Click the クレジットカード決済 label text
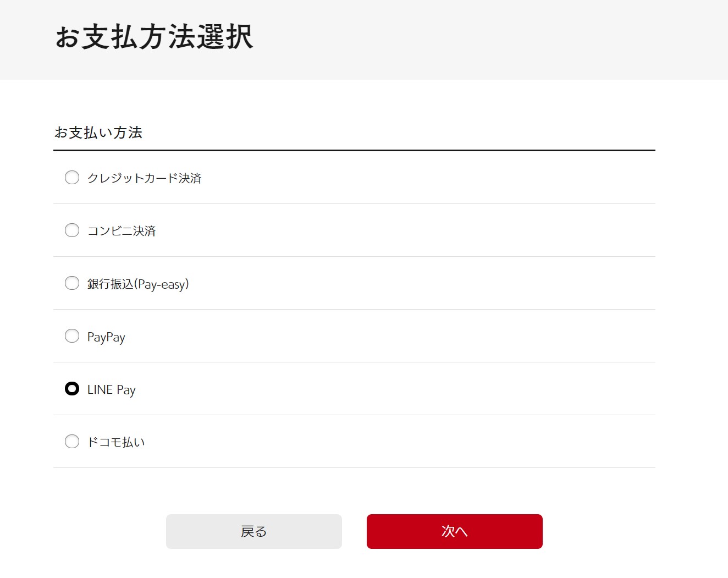This screenshot has height=578, width=728. [x=145, y=178]
